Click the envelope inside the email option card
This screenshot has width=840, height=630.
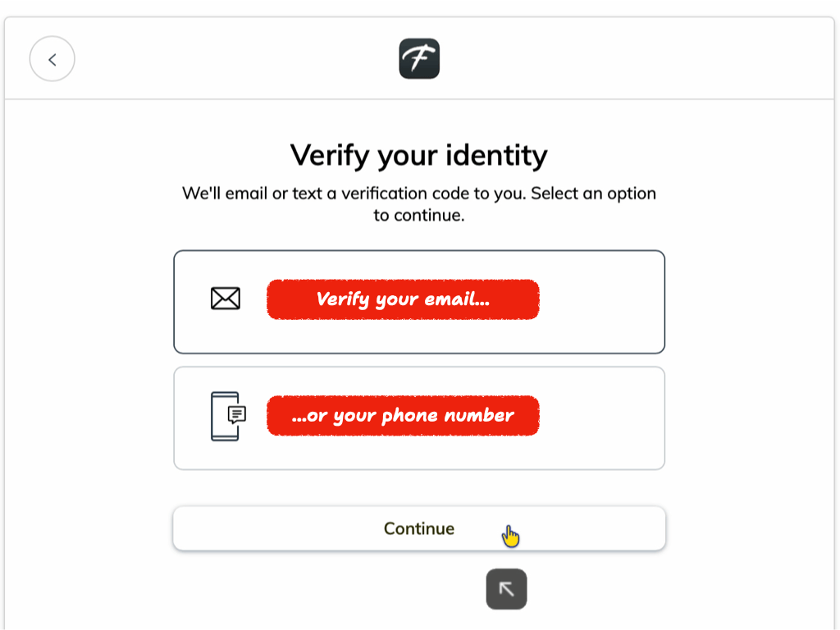click(x=225, y=299)
